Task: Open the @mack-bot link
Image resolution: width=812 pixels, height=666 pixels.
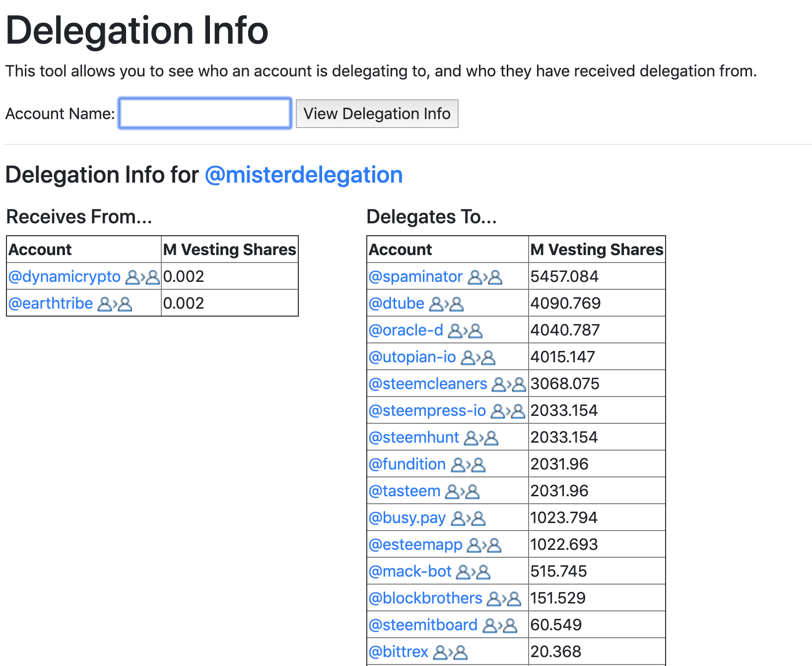Action: pos(410,571)
